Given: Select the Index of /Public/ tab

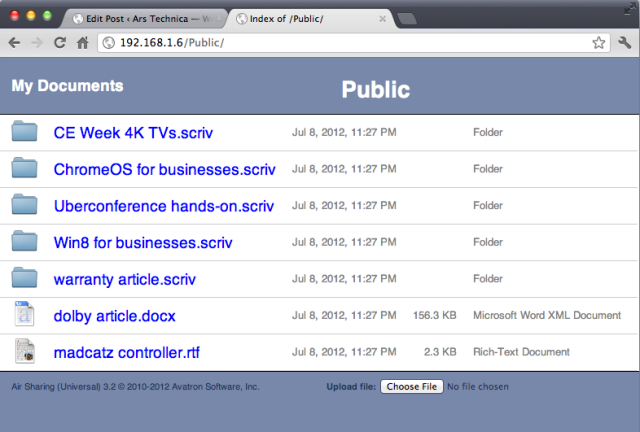Looking at the screenshot, I should 310,19.
